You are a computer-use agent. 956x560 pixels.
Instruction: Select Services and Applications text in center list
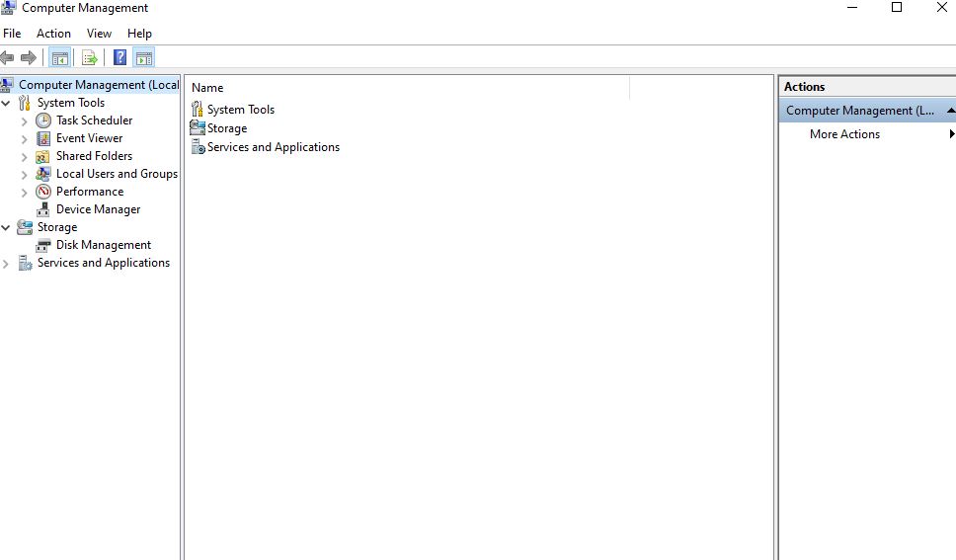pos(274,147)
